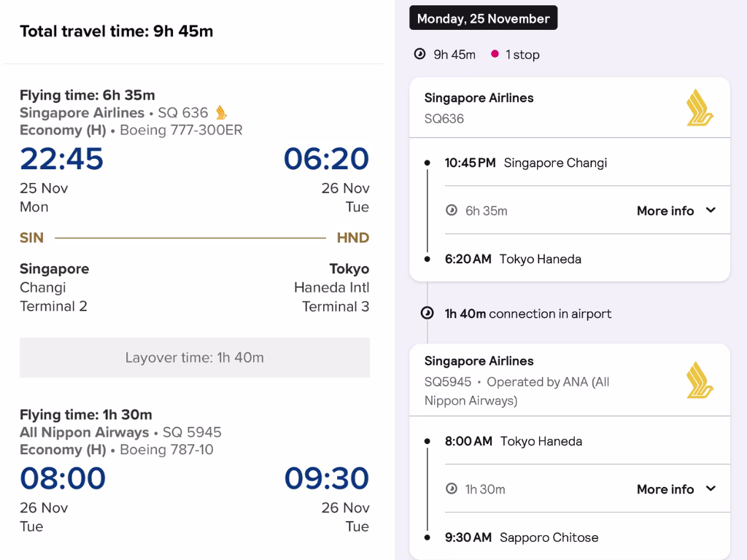Click the Layover time: 1h 40m bar

point(195,358)
